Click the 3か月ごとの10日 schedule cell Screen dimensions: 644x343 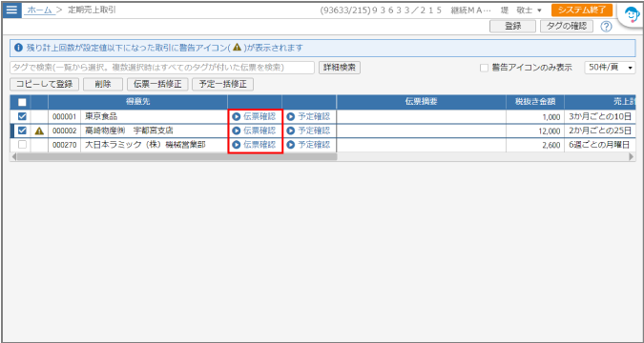(x=600, y=116)
